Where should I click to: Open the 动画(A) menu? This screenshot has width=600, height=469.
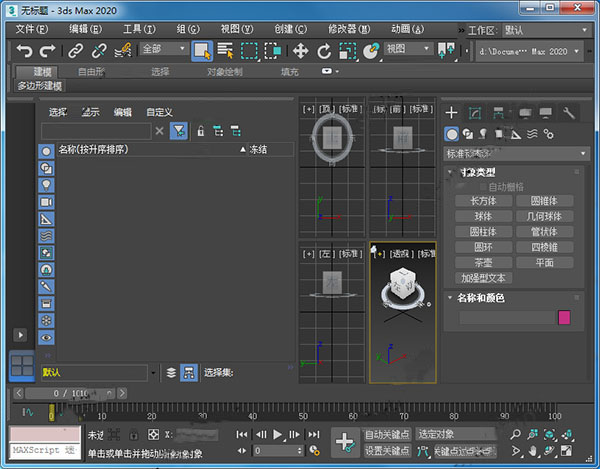[x=408, y=29]
